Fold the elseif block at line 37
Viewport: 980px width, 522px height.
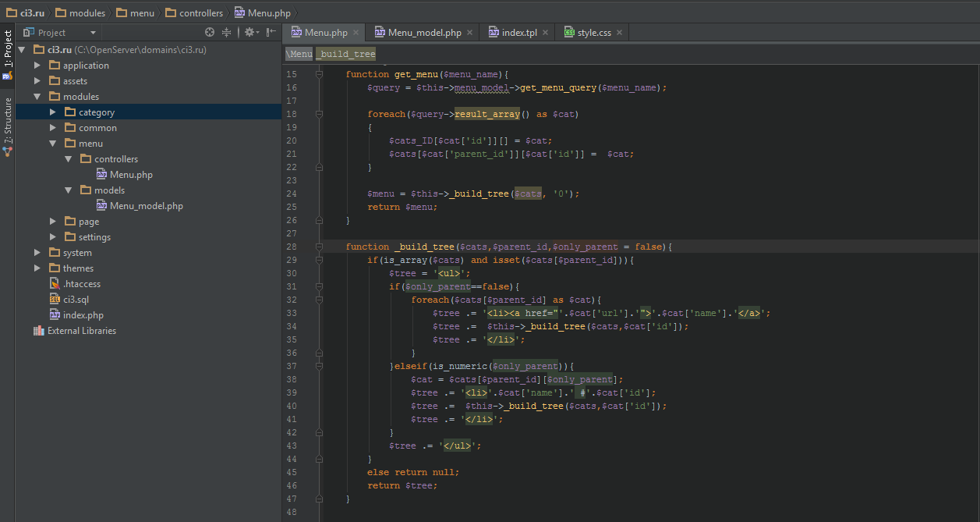coord(320,366)
